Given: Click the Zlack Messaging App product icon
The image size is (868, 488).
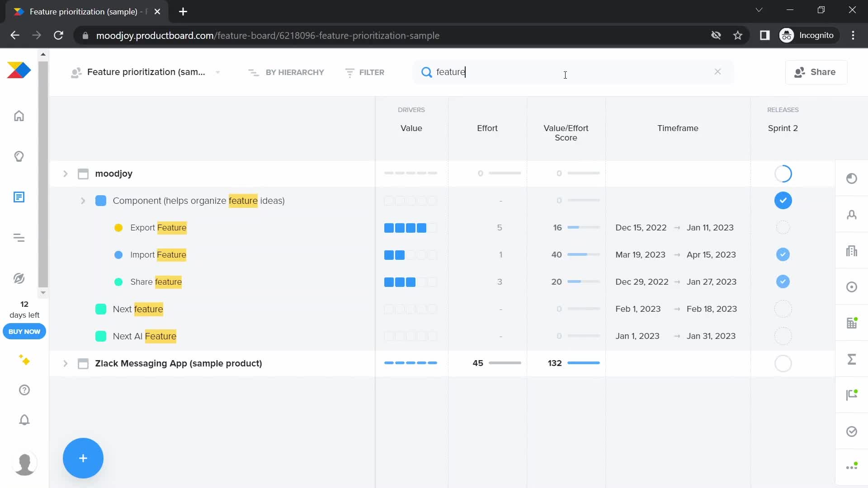Looking at the screenshot, I should coord(83,364).
